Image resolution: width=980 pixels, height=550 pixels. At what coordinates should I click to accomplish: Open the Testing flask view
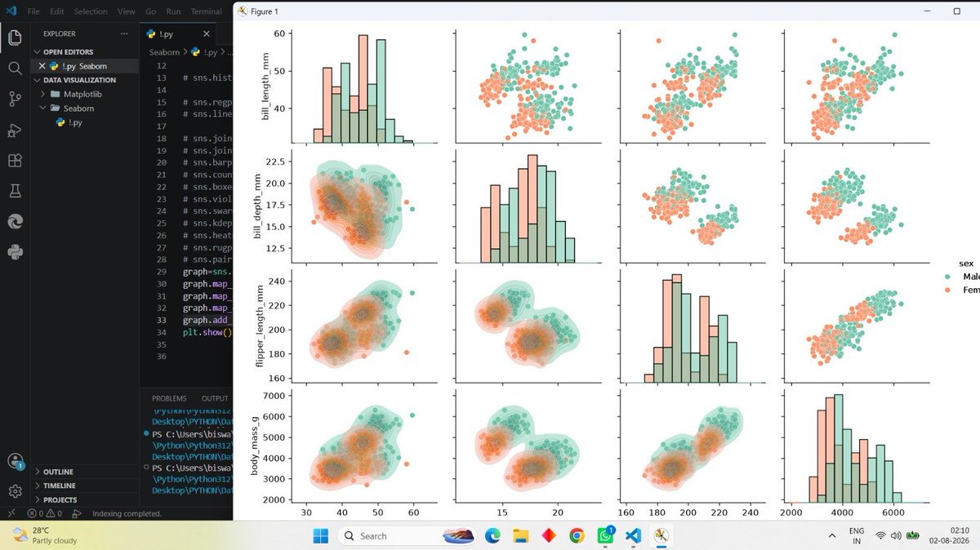[15, 191]
